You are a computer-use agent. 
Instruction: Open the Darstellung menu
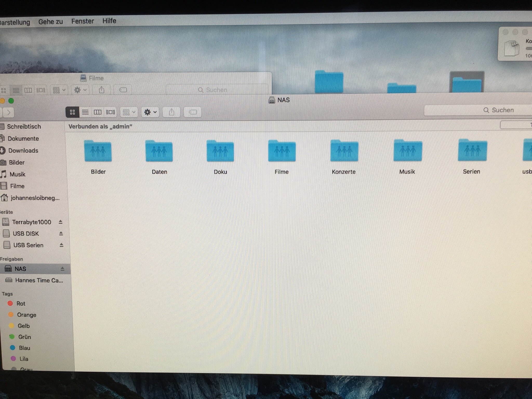point(15,22)
